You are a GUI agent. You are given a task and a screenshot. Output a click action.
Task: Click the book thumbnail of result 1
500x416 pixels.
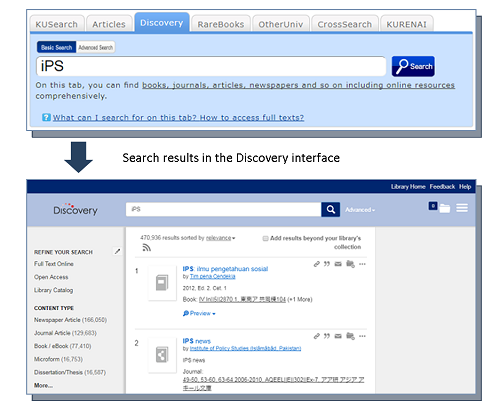coord(162,283)
